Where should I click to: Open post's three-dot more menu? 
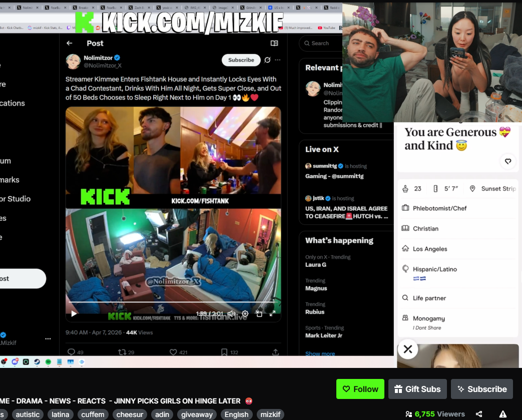[278, 60]
